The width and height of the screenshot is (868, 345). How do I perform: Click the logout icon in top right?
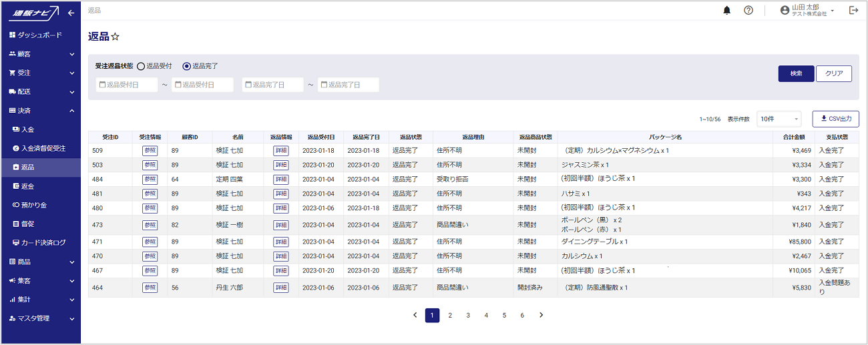tap(853, 10)
